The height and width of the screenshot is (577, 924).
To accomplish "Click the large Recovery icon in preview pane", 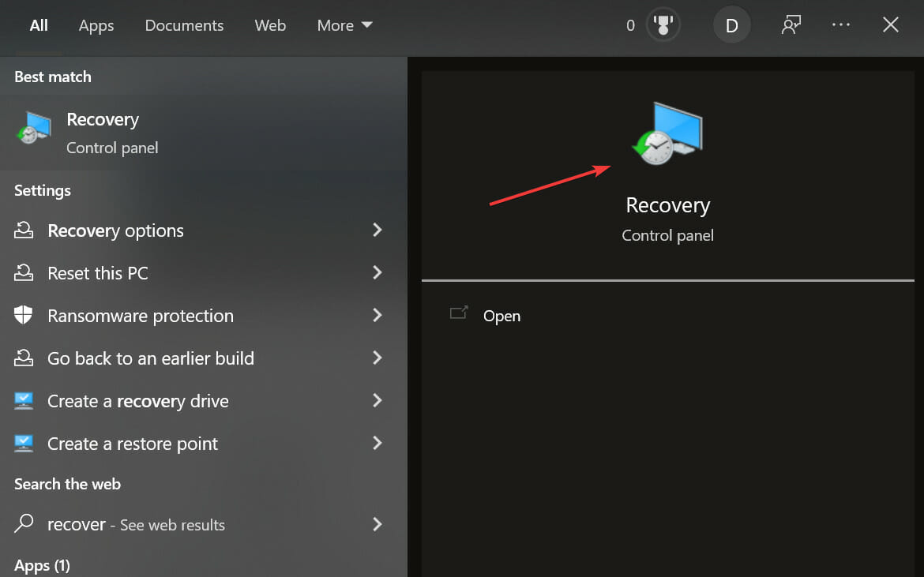I will coord(667,133).
